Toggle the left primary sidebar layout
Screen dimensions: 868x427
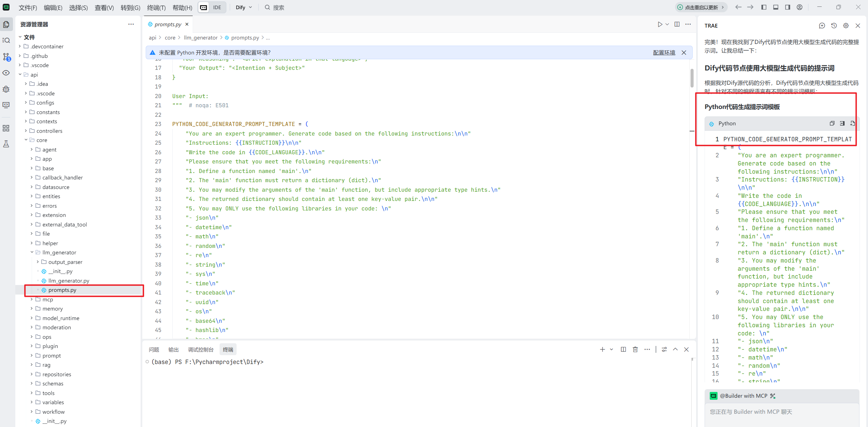coord(764,7)
